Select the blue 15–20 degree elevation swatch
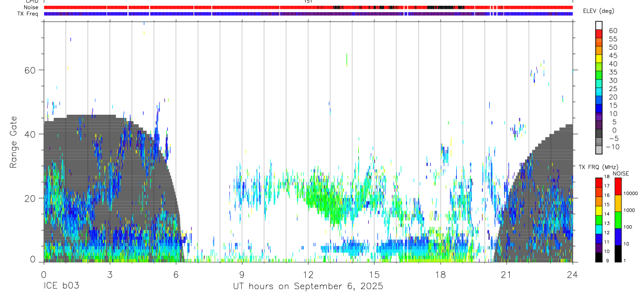The width and height of the screenshot is (644, 297). 599,101
